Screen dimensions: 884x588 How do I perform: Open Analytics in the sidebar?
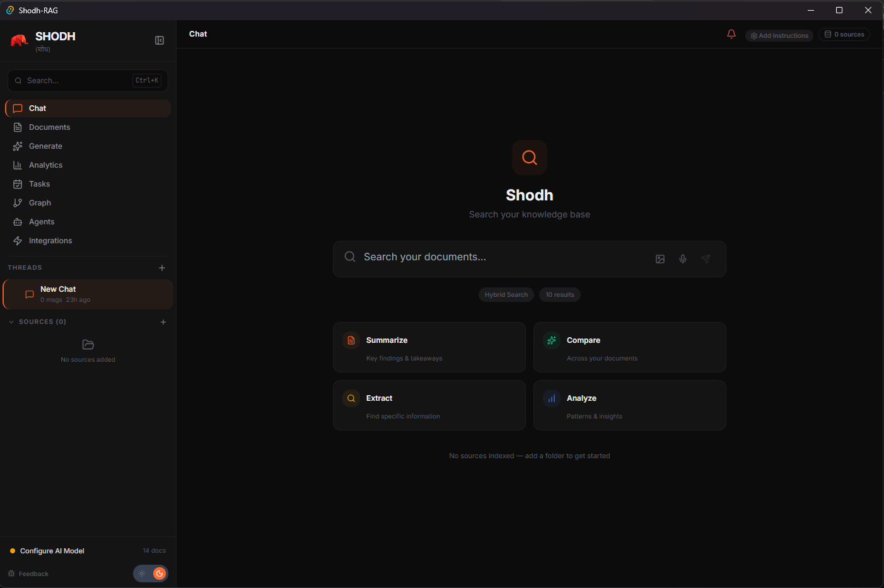coord(88,165)
